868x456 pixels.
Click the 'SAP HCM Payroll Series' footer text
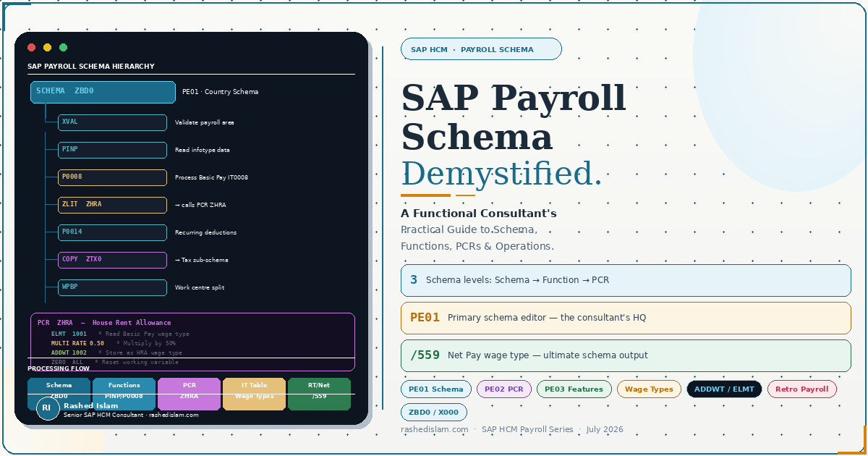[527, 430]
